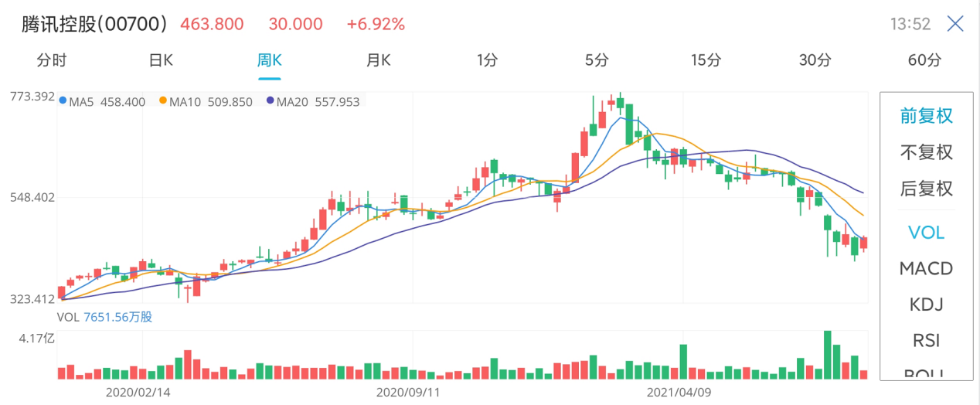This screenshot has height=405, width=980.
Task: Show the 5分 five-minute chart
Action: (x=597, y=60)
